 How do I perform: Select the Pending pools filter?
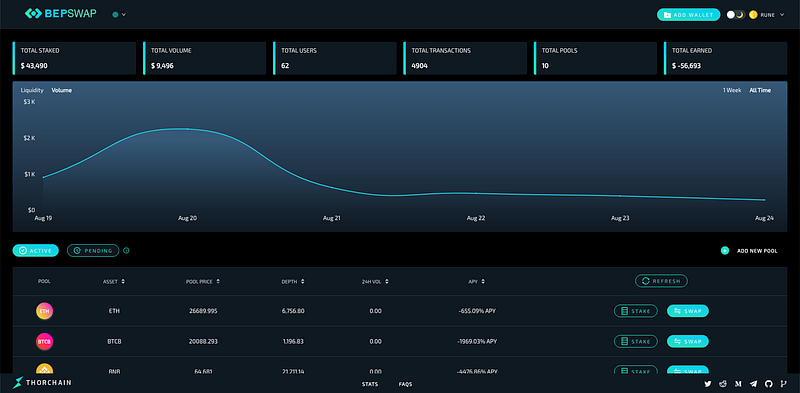point(93,251)
